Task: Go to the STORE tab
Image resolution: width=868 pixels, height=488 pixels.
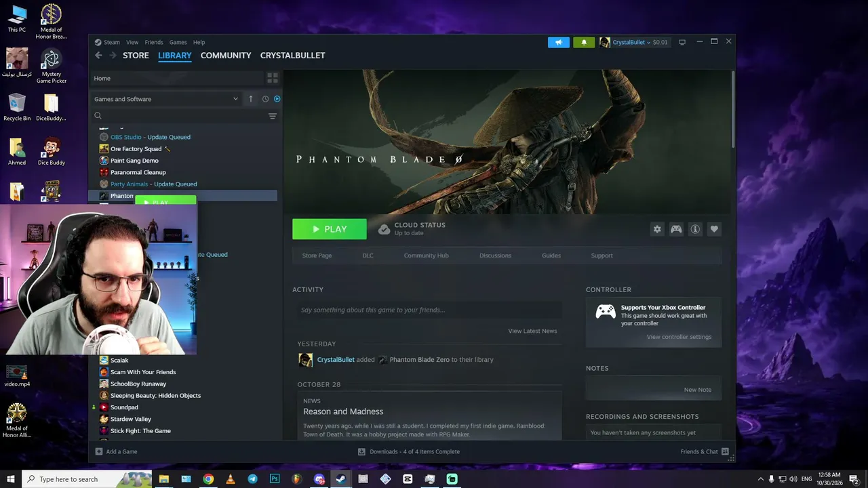Action: [136, 56]
